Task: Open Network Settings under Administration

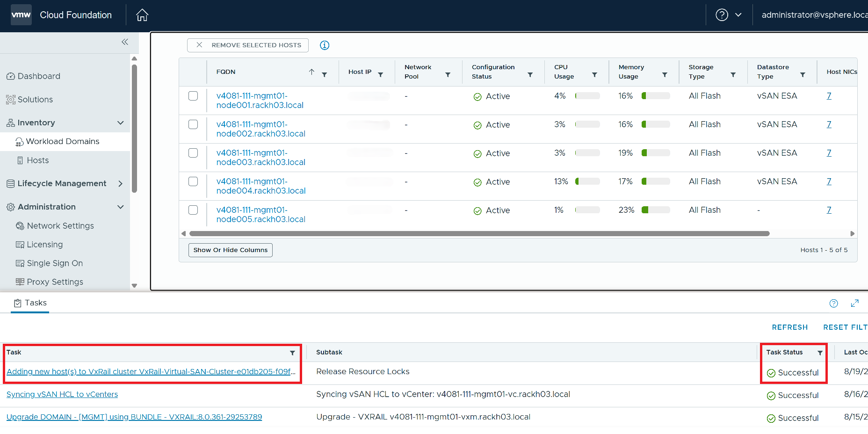Action: (60, 225)
